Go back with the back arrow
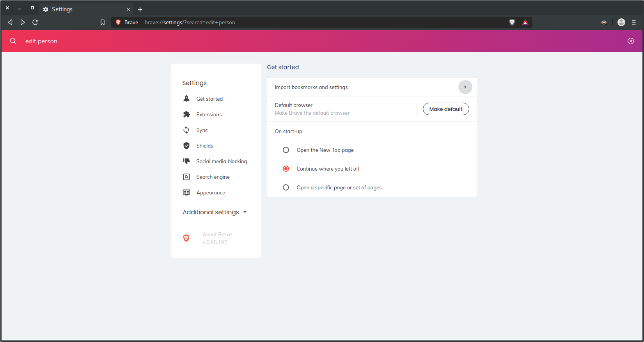Viewport: 644px width, 342px height. tap(11, 22)
